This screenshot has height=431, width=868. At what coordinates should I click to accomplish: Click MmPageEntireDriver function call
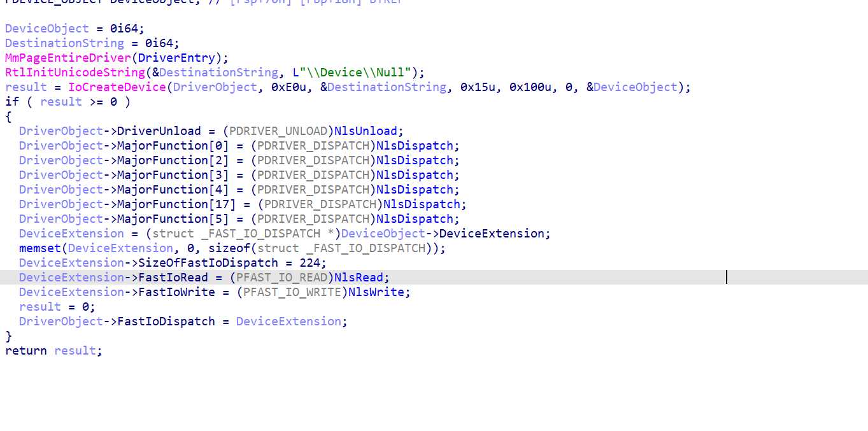click(68, 57)
